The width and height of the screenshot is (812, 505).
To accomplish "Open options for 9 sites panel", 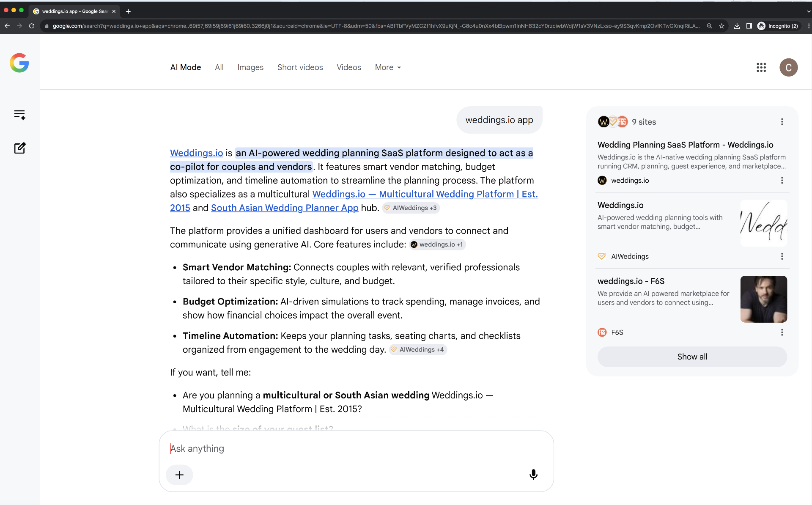I will click(782, 122).
